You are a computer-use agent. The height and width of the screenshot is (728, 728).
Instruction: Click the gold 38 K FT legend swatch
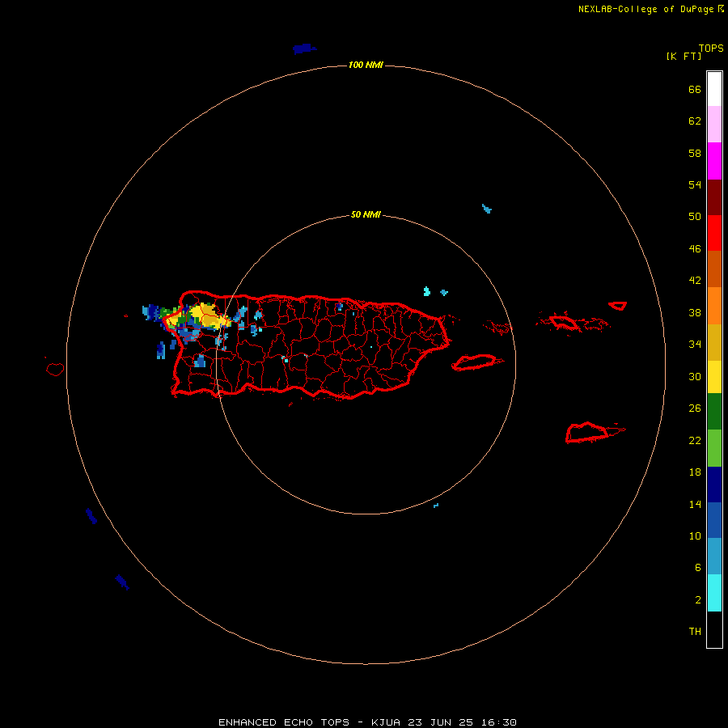[x=714, y=341]
